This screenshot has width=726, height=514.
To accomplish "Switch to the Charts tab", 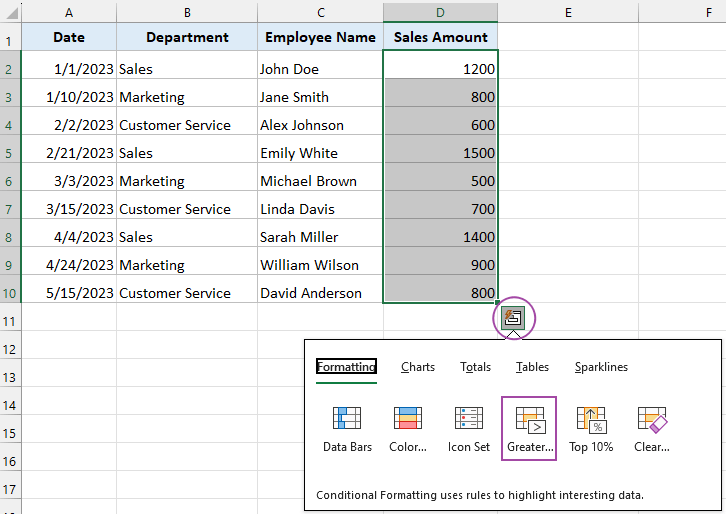I will (x=418, y=367).
